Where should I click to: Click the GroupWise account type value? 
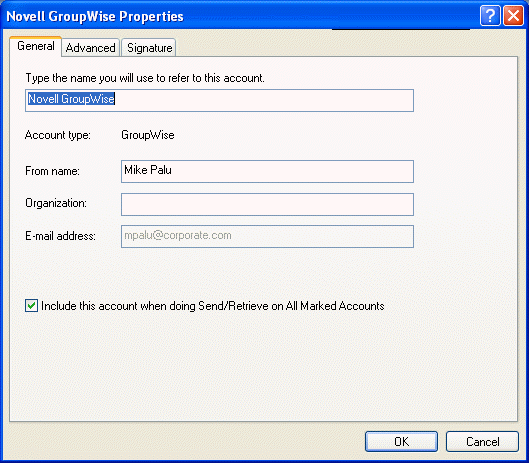[x=148, y=135]
